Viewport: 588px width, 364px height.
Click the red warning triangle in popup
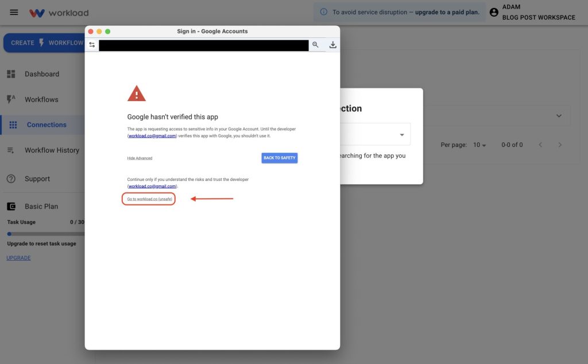click(137, 94)
